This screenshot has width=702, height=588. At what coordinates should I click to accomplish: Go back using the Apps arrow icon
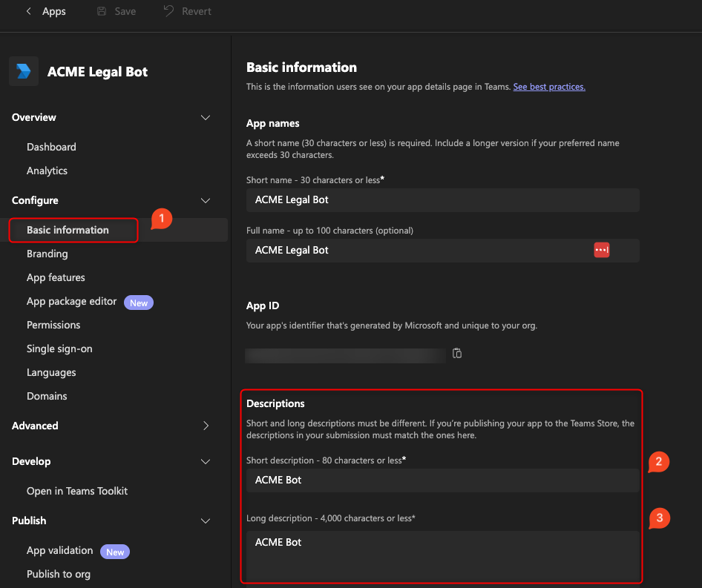(29, 11)
